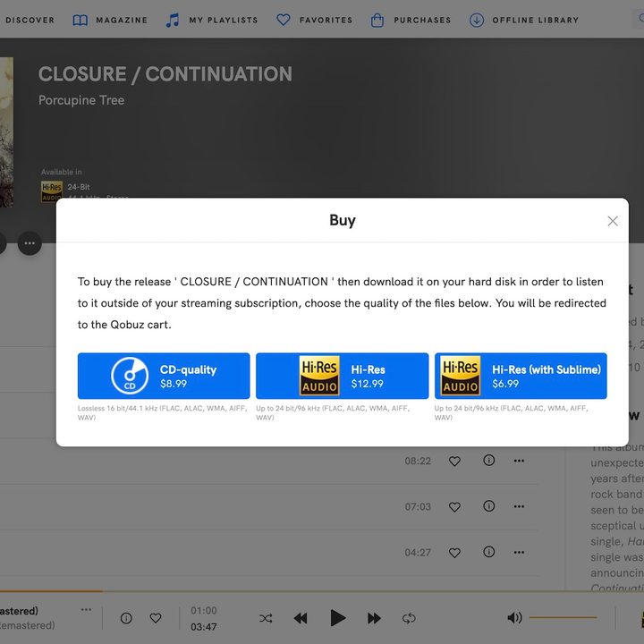Open more options for the 08:22 track
This screenshot has width=644, height=644.
click(519, 461)
